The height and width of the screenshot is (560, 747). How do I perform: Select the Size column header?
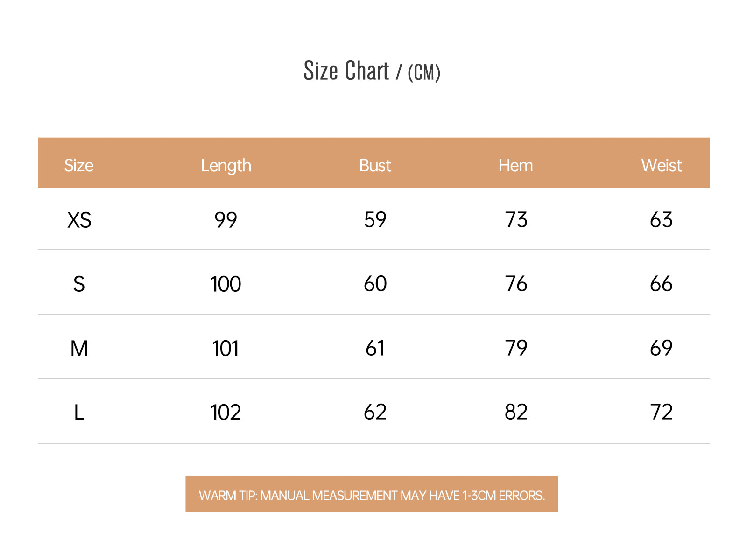78,166
